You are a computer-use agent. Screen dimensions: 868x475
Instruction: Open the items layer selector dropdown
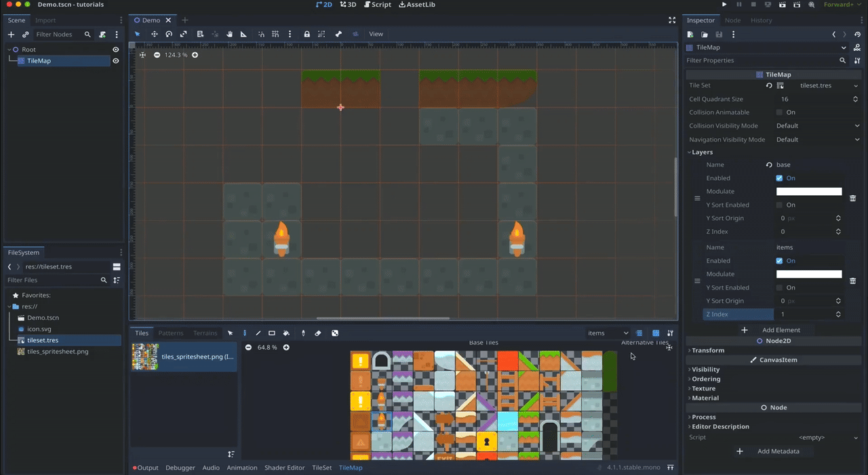tap(608, 333)
